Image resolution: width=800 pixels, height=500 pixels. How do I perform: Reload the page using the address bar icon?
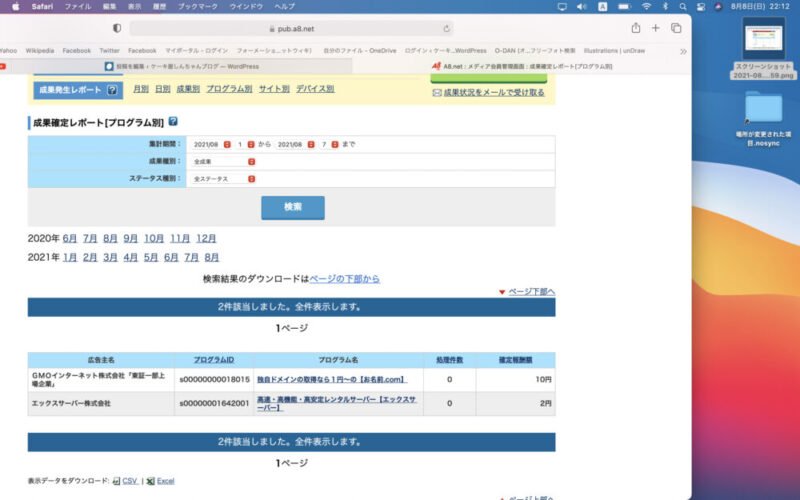(x=446, y=28)
